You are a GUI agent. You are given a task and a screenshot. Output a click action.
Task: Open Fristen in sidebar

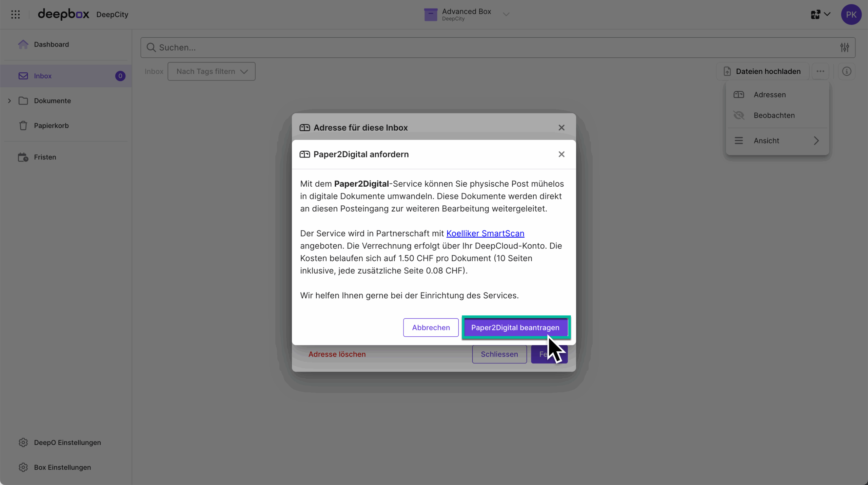point(66,157)
